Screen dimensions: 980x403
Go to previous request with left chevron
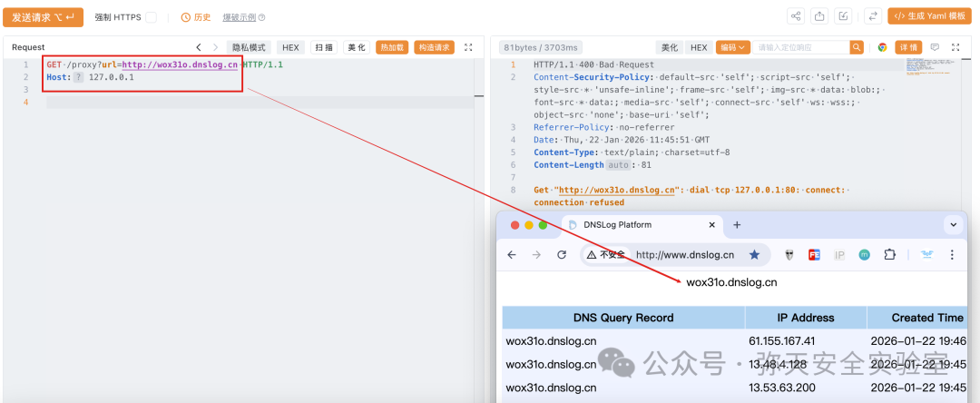point(198,47)
